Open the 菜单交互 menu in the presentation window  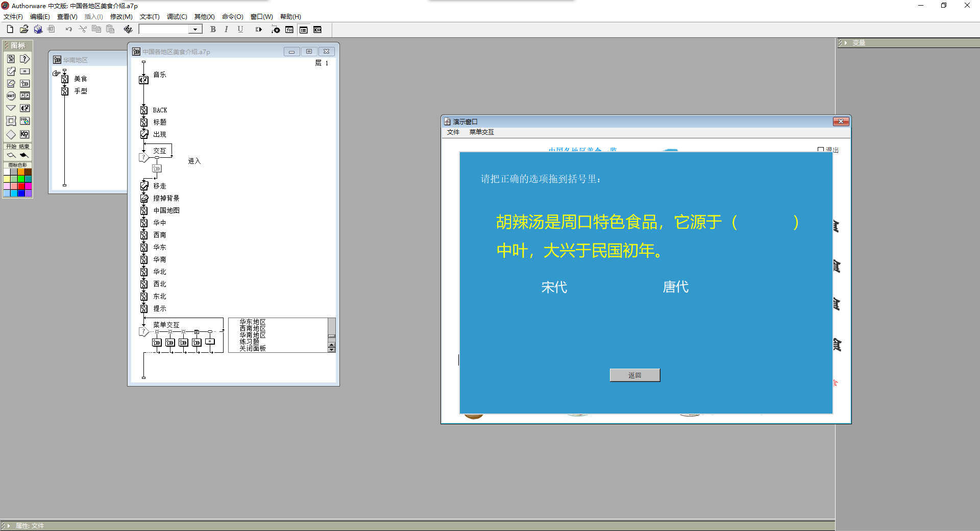click(481, 132)
